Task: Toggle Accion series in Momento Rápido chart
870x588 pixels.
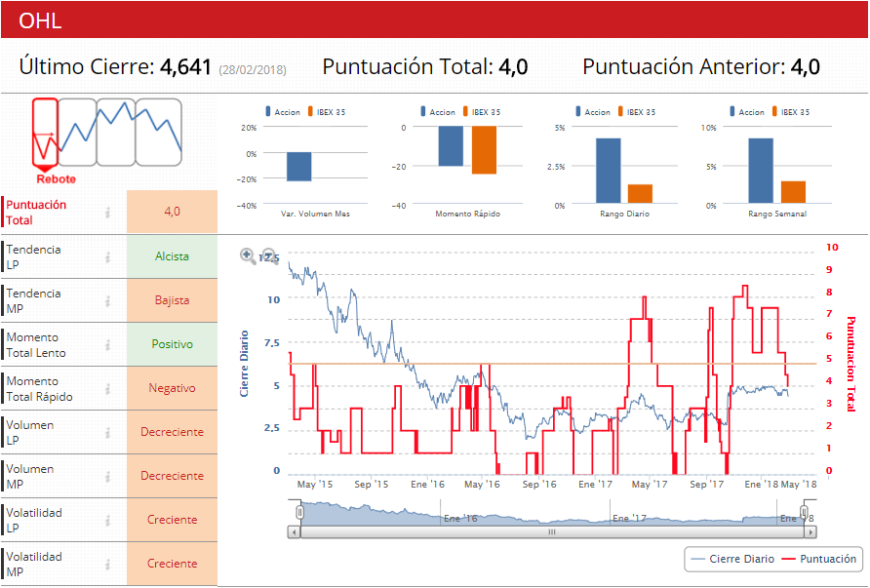Action: click(438, 112)
